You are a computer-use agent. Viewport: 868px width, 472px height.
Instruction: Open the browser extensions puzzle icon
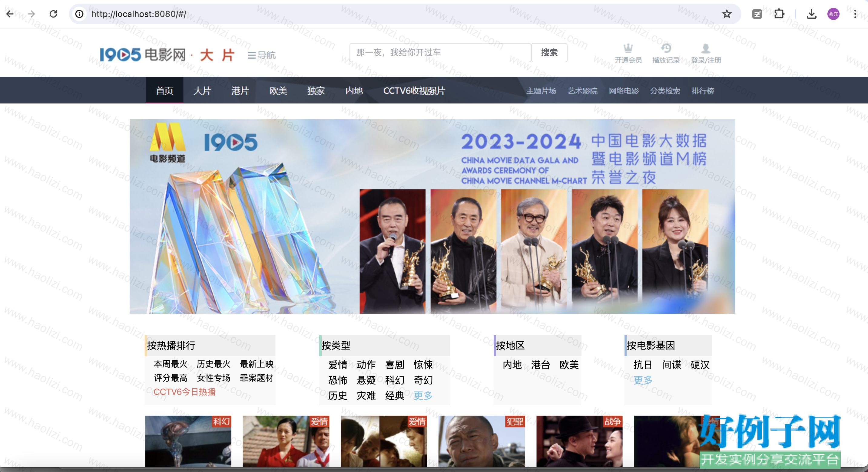[x=779, y=14]
